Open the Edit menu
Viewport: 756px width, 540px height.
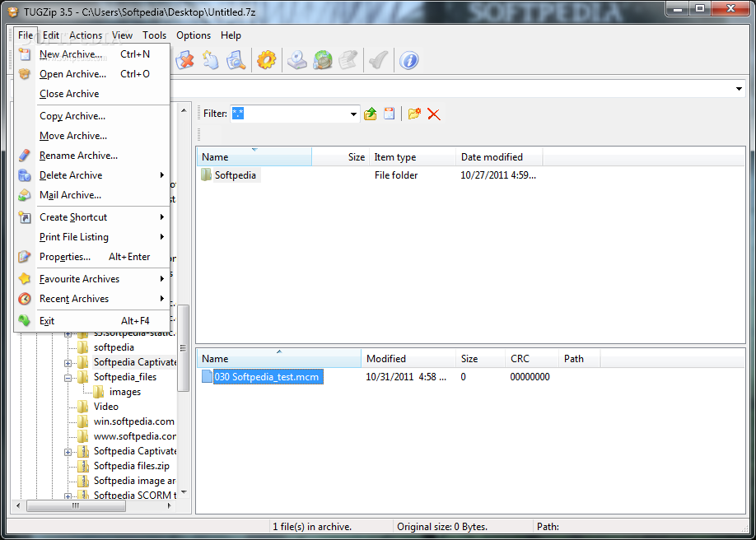50,35
